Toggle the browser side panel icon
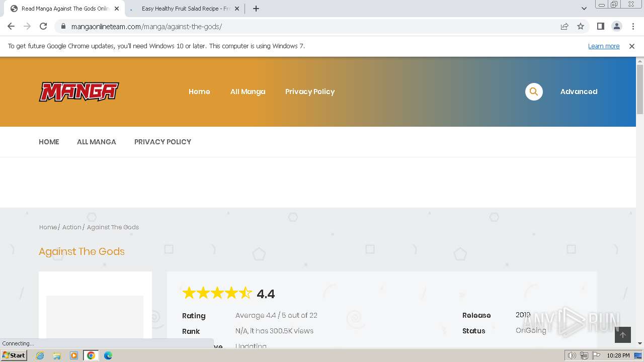 [x=600, y=26]
